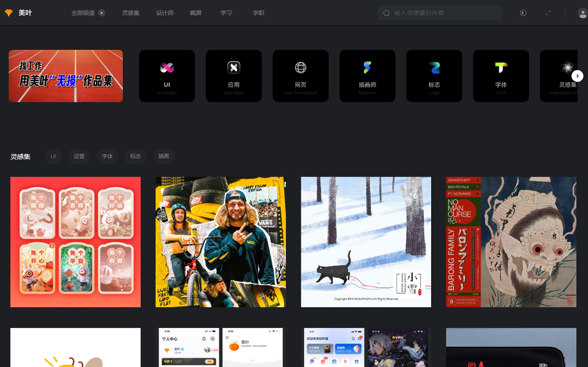The image size is (588, 367).
Task: Open the UI design category icon
Action: (167, 68)
